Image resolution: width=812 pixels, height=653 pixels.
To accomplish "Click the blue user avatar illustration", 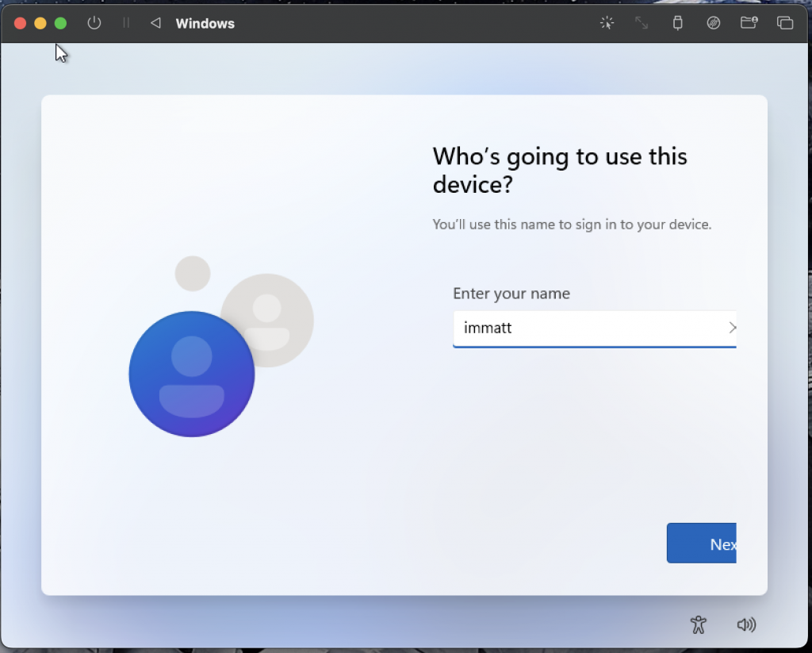I will tap(192, 374).
